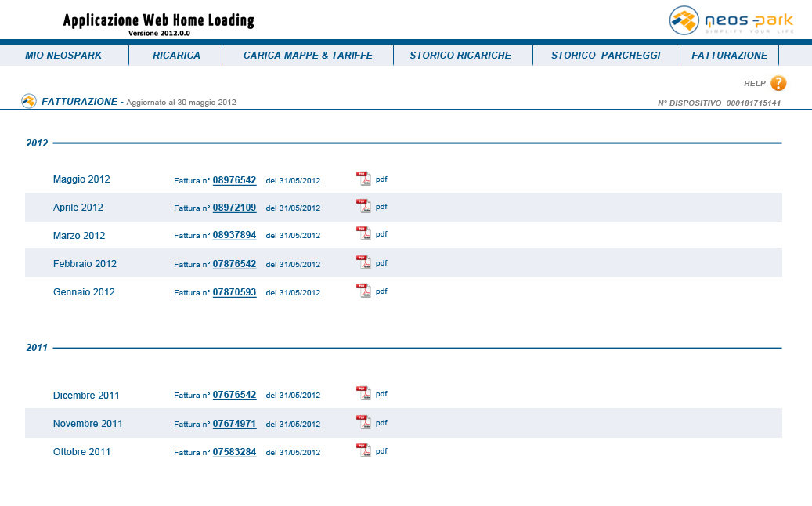Viewport: 812px width, 506px height.
Task: Click the Applicazione Web Home Loading title
Action: [158, 20]
